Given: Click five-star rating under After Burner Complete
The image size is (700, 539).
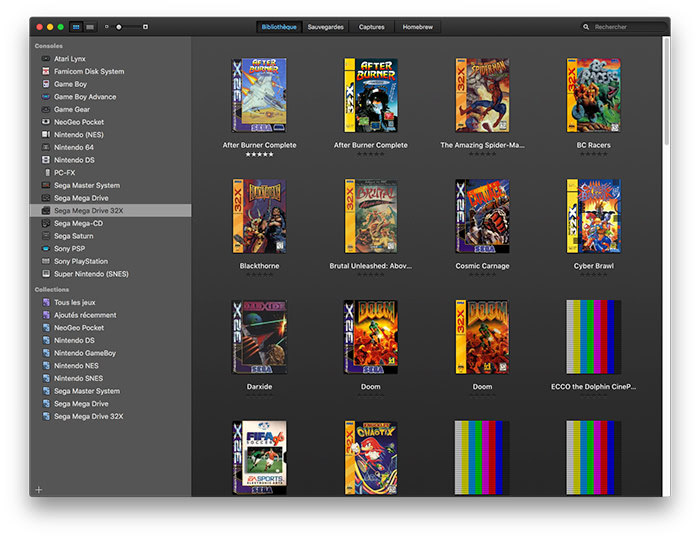Looking at the screenshot, I should [x=259, y=155].
